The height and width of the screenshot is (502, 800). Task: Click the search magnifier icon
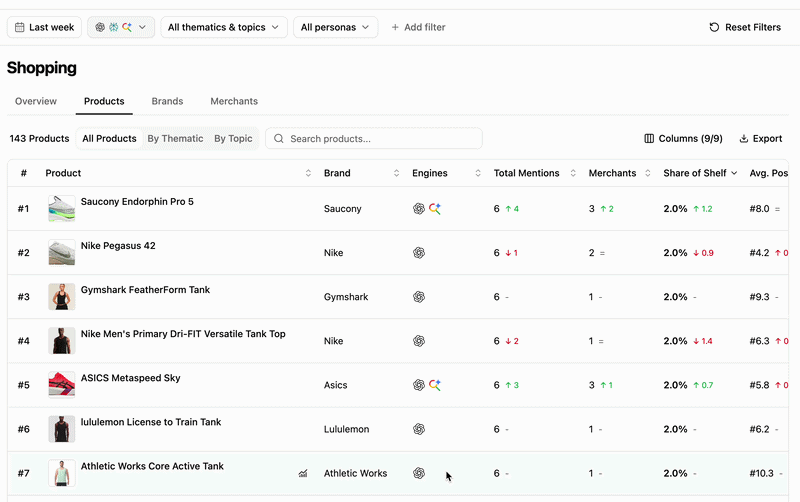pos(279,138)
